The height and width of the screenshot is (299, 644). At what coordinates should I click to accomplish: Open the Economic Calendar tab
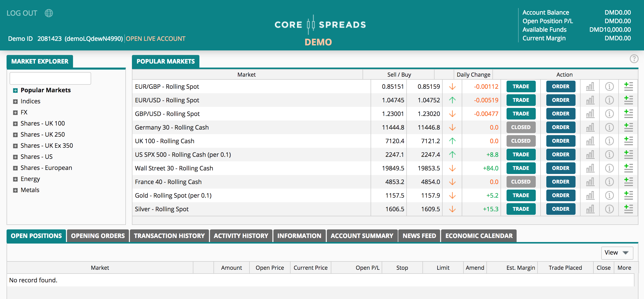coord(479,236)
